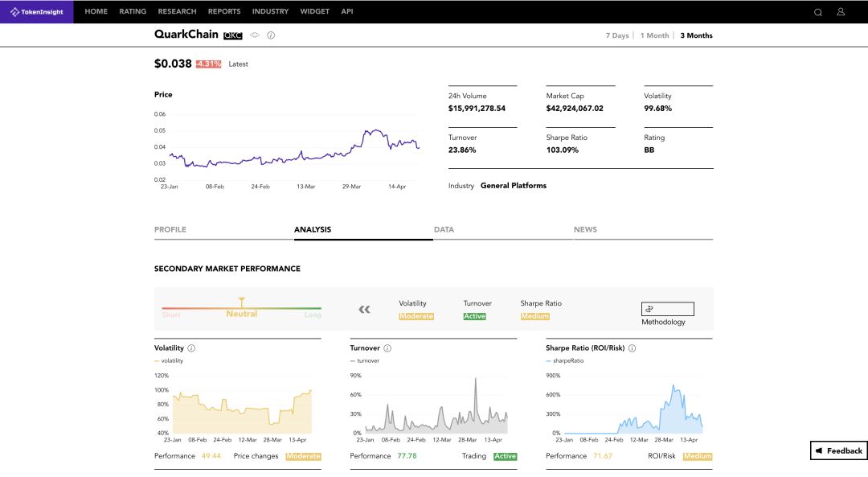Collapse panel with double left chevron

coord(364,310)
